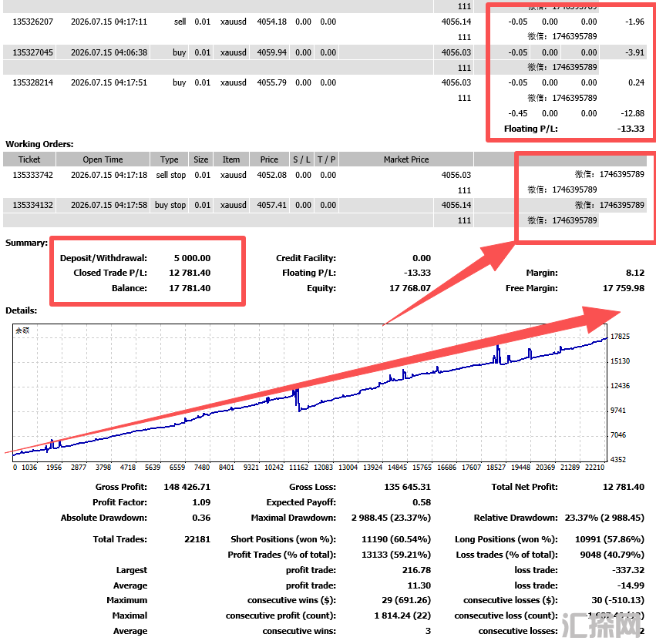The height and width of the screenshot is (644, 656).
Task: Click the Price column header
Action: click(x=269, y=159)
